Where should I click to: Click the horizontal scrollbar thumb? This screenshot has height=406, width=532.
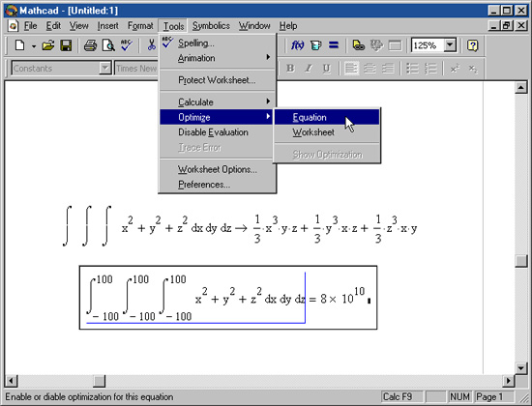pos(100,381)
